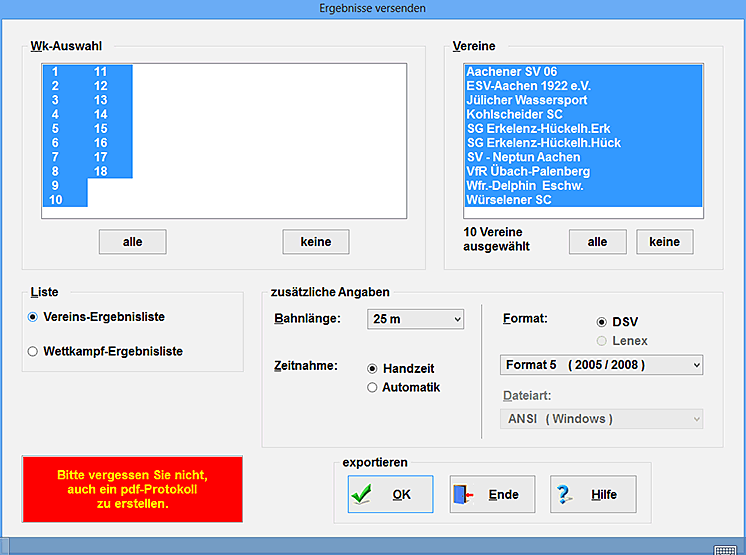This screenshot has height=555, width=746.
Task: Open the ANSI (Windows) Dateiart dropdown
Action: click(x=600, y=419)
